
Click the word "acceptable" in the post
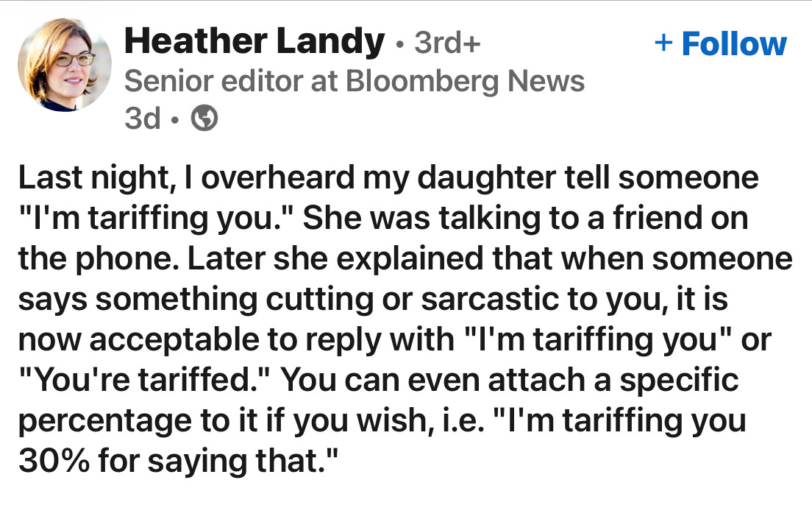point(174,339)
